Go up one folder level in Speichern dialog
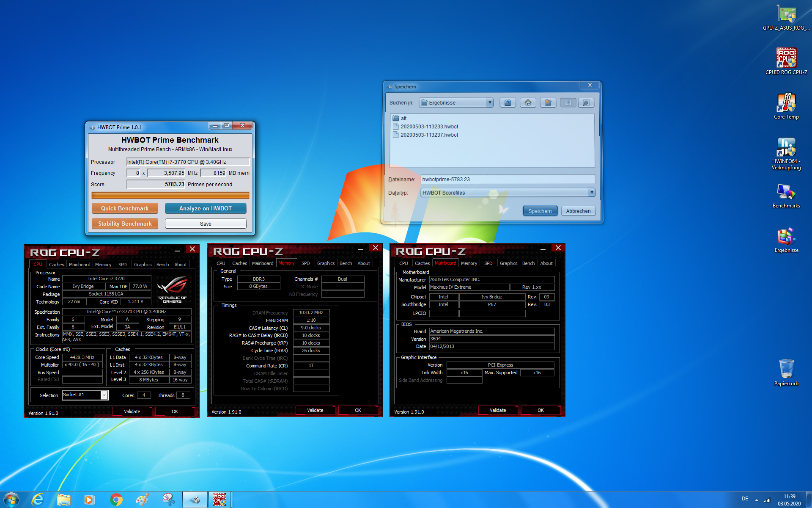This screenshot has height=508, width=812. (x=508, y=103)
